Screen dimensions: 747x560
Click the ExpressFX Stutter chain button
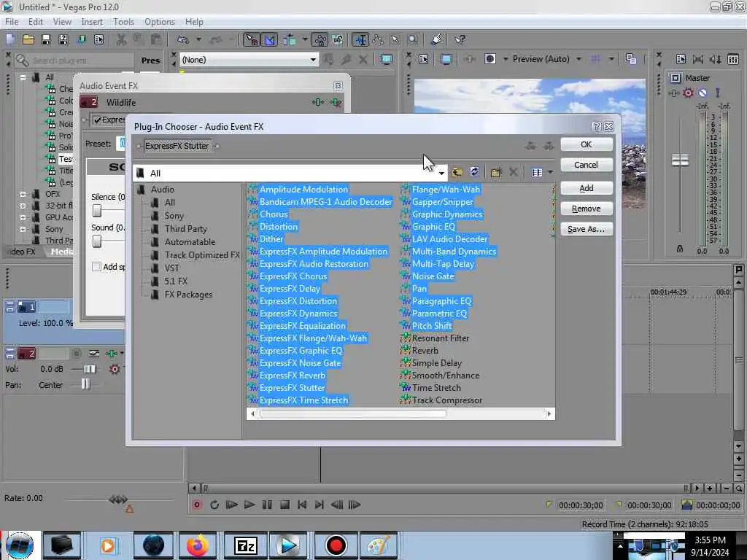[177, 146]
